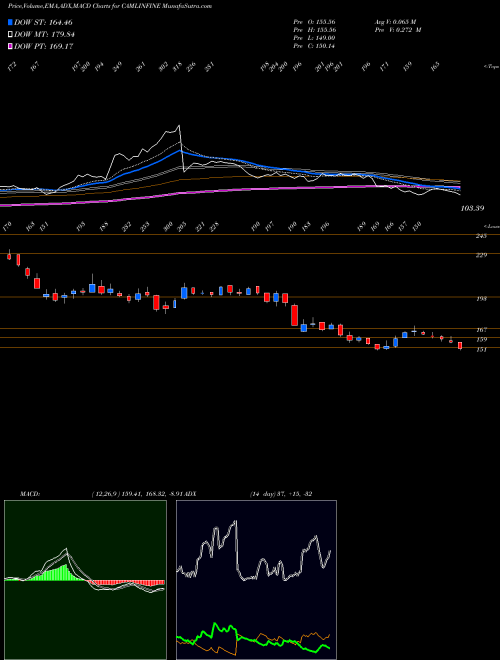
Task: Click the first red candlestick on the left
Action: pos(9,256)
